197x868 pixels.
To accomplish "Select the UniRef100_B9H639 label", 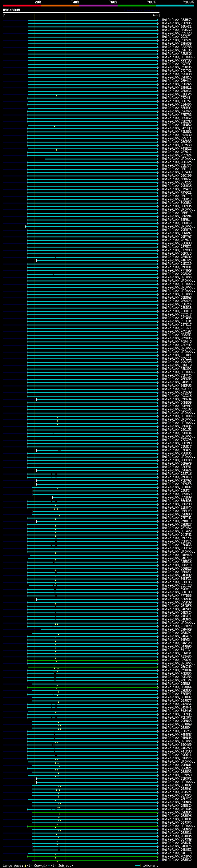I will [176, 43].
